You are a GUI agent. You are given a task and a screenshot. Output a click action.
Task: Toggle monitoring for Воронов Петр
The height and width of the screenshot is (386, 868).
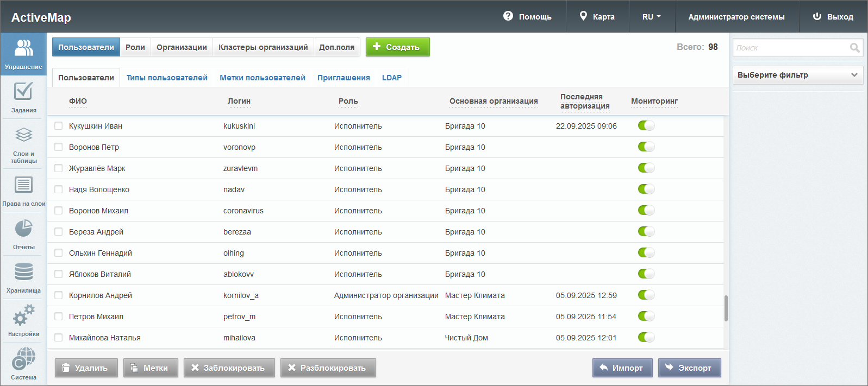coord(646,147)
